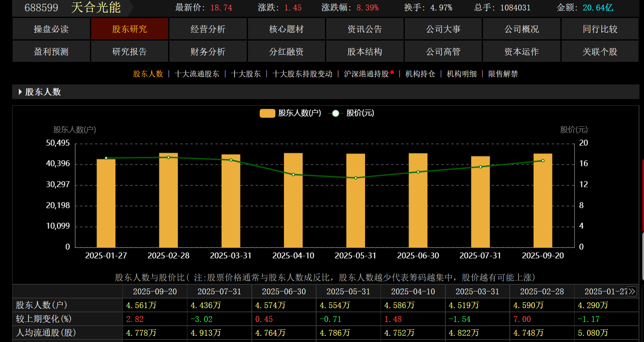Viewport: 644px width, 342px height.
Task: Click the 2025-01-27 bar in chart
Action: (x=106, y=203)
